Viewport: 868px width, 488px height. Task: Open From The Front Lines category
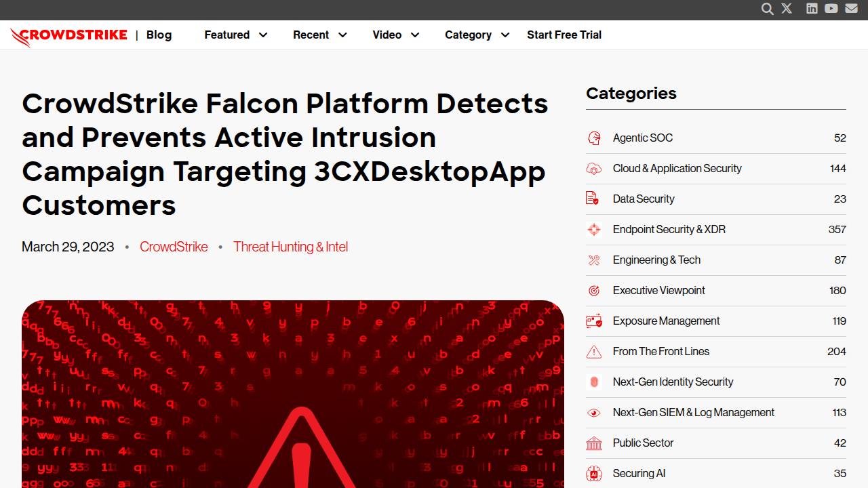tap(661, 351)
